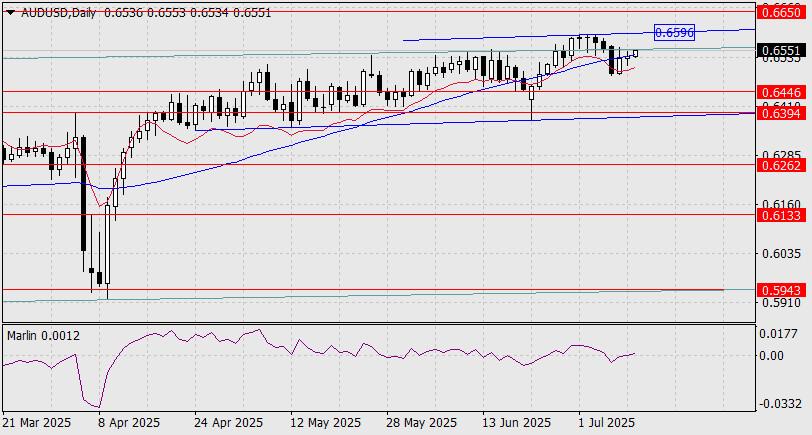Click the 0.5943 red level label
The image size is (812, 435).
tap(782, 290)
